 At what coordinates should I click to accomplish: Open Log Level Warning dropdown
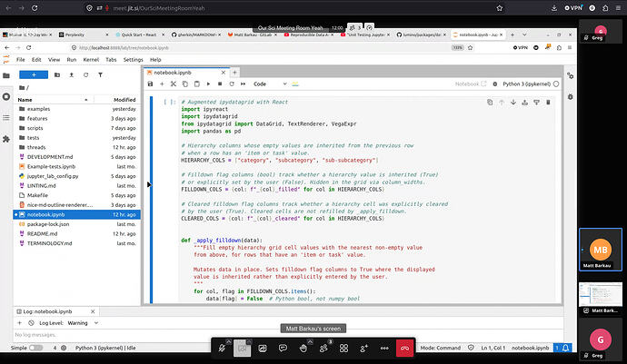tap(84, 323)
